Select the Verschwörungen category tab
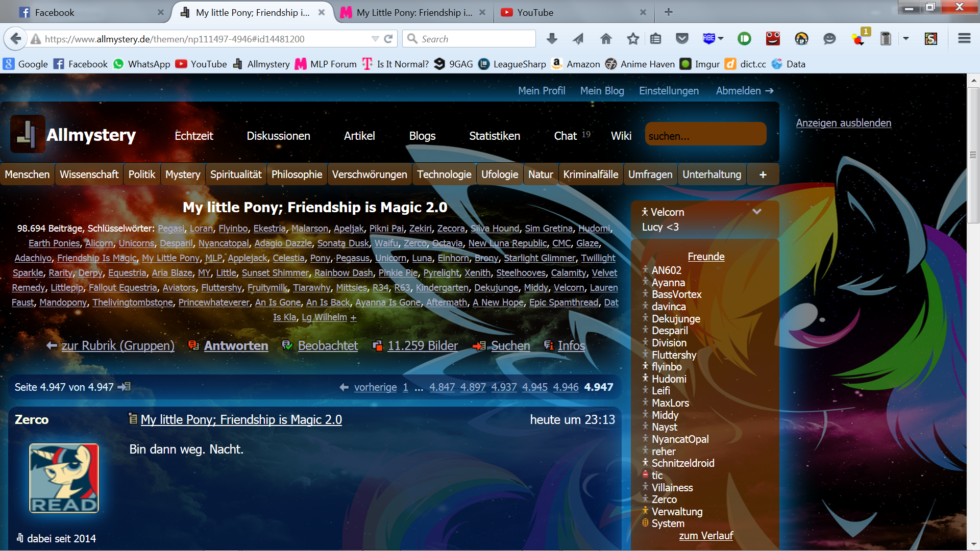The width and height of the screenshot is (980, 551). [x=370, y=174]
